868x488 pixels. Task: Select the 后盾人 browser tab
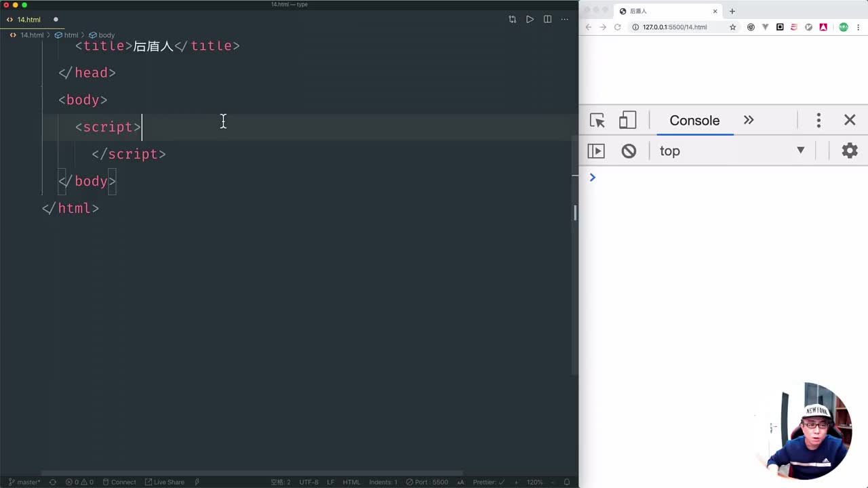[668, 11]
